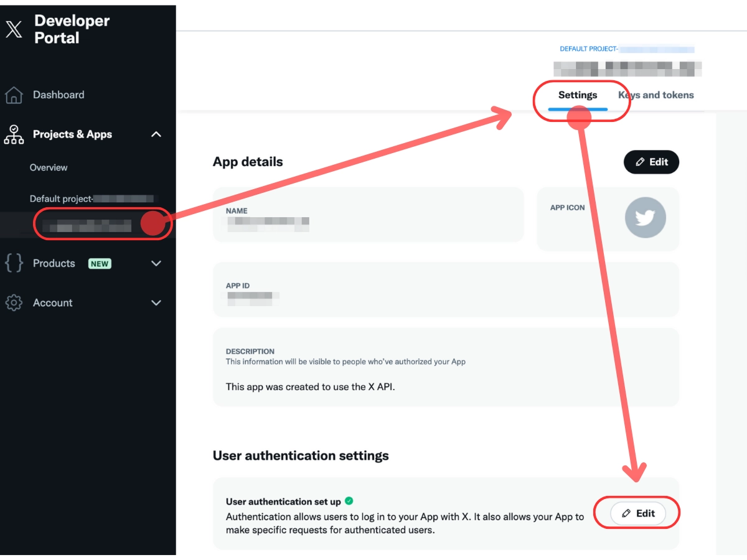This screenshot has height=560, width=747.
Task: Click the NEW badge next to Products
Action: click(x=100, y=264)
